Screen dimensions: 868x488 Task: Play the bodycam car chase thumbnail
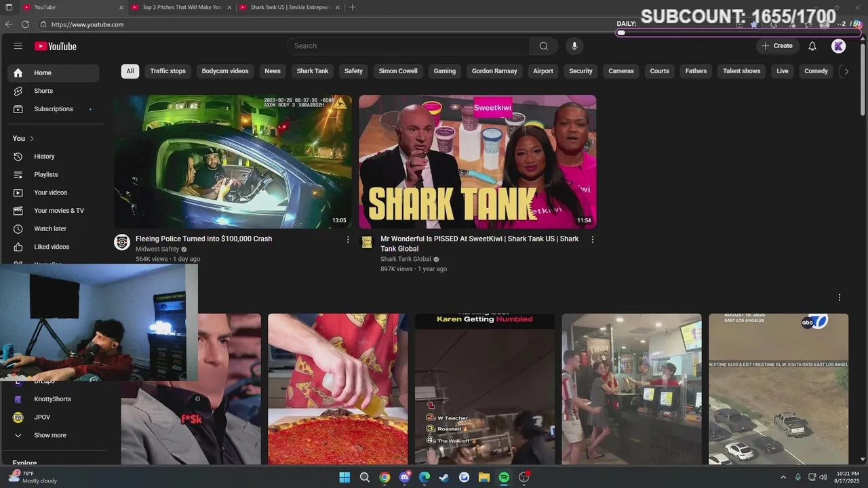[x=233, y=161]
